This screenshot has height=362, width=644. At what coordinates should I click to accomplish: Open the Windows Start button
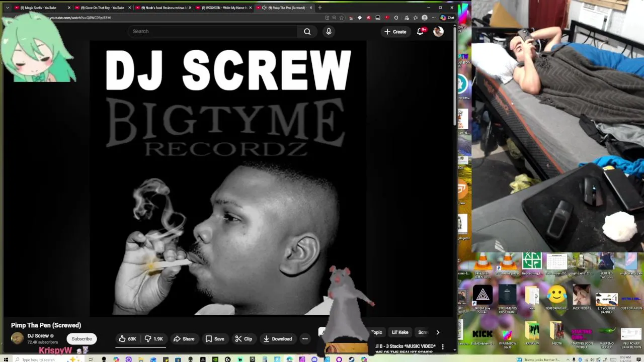pyautogui.click(x=5, y=359)
